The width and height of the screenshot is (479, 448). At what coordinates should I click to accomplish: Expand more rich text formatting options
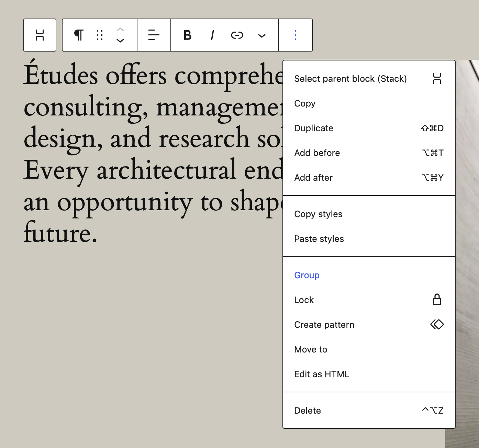(261, 35)
